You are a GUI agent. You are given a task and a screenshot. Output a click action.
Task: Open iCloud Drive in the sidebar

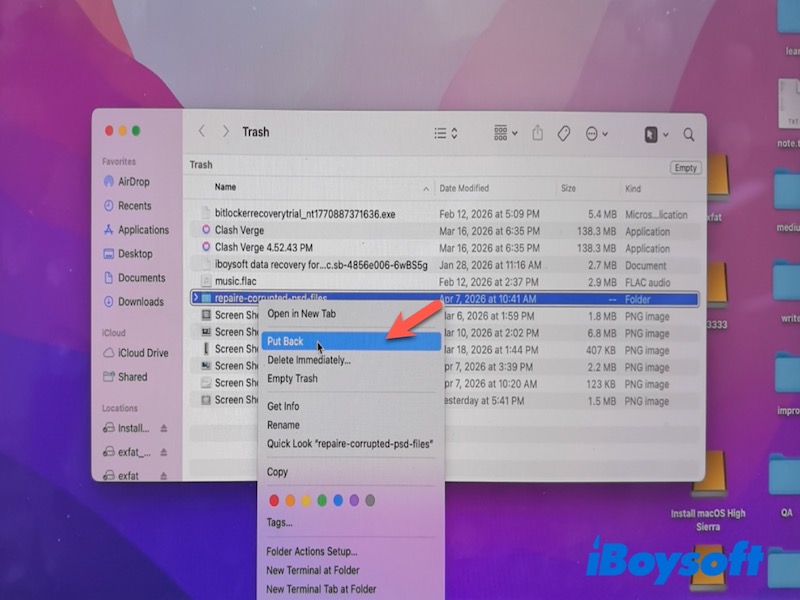tap(143, 353)
